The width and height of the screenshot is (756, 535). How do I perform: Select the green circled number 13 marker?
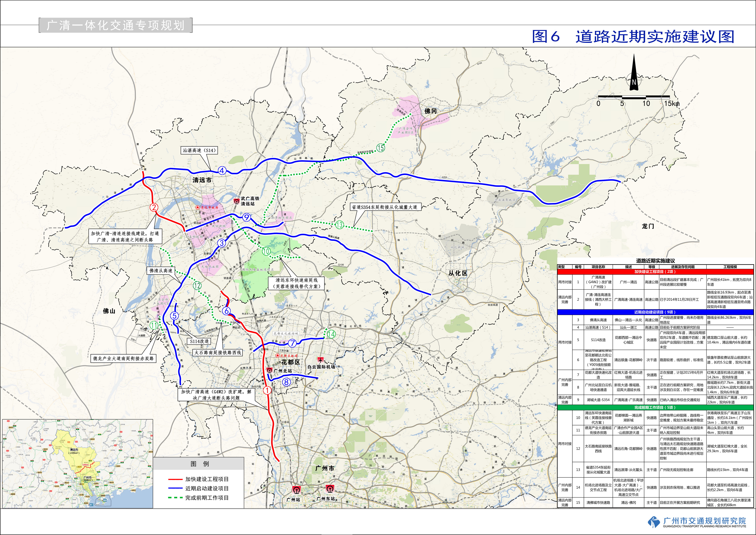(340, 225)
